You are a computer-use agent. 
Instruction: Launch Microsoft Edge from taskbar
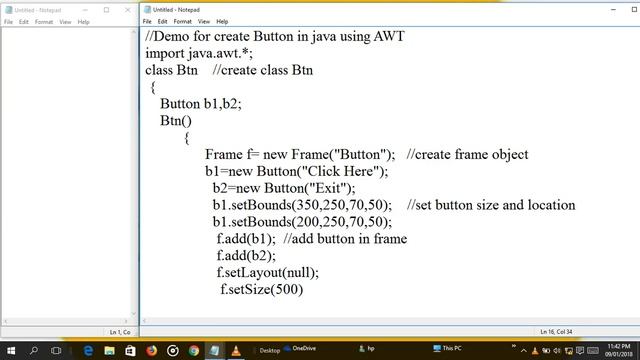click(x=88, y=351)
